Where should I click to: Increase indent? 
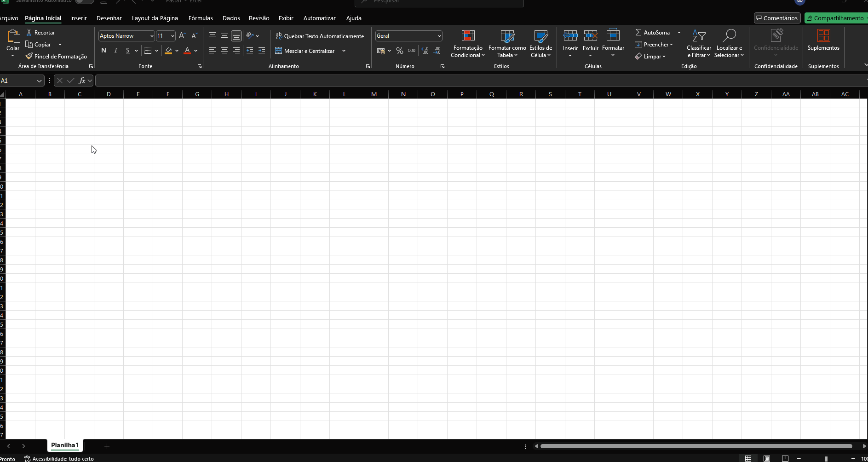[x=262, y=51]
